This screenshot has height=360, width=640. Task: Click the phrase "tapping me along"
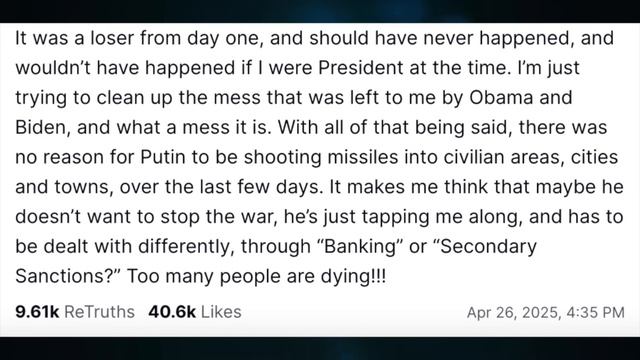point(442,217)
